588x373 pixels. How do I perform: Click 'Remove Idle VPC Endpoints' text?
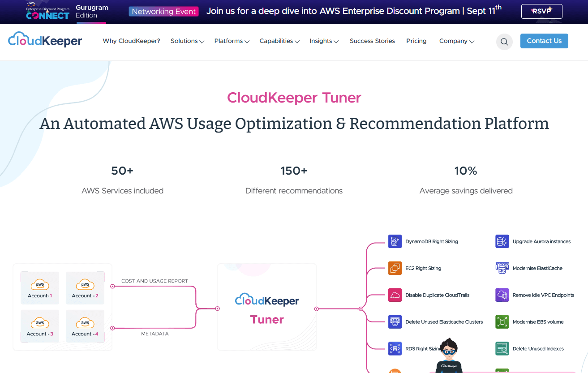[543, 295]
